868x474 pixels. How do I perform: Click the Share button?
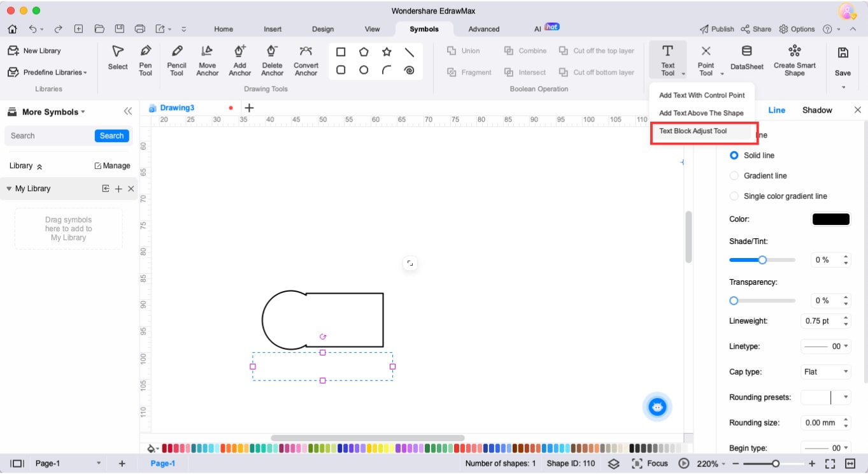coord(756,29)
